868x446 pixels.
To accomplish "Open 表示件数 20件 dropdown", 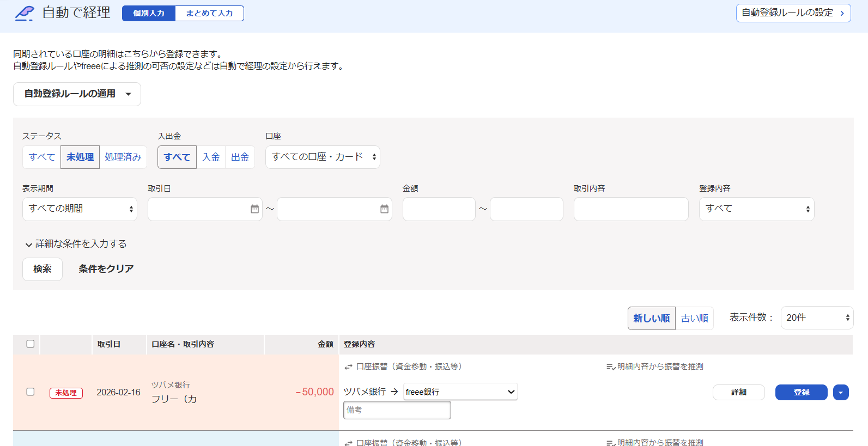I will point(817,317).
